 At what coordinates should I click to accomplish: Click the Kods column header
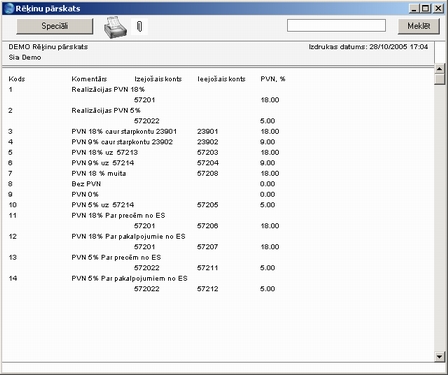(x=17, y=79)
